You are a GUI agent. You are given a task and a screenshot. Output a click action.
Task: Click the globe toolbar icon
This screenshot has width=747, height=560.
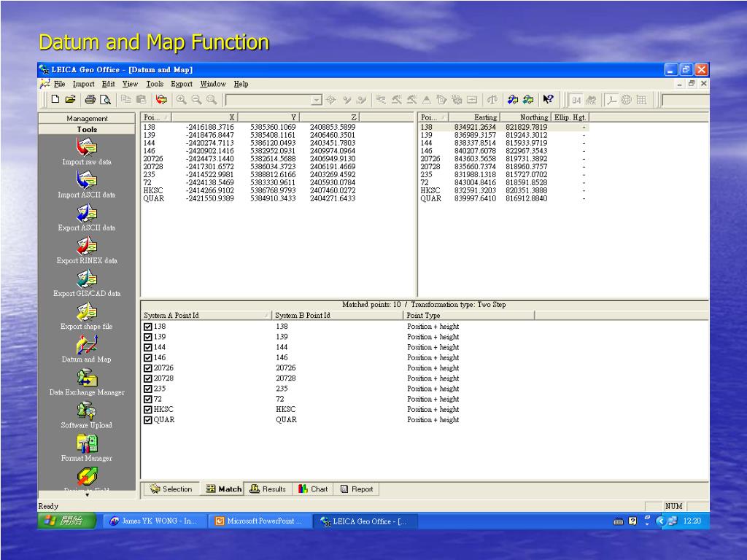(627, 100)
